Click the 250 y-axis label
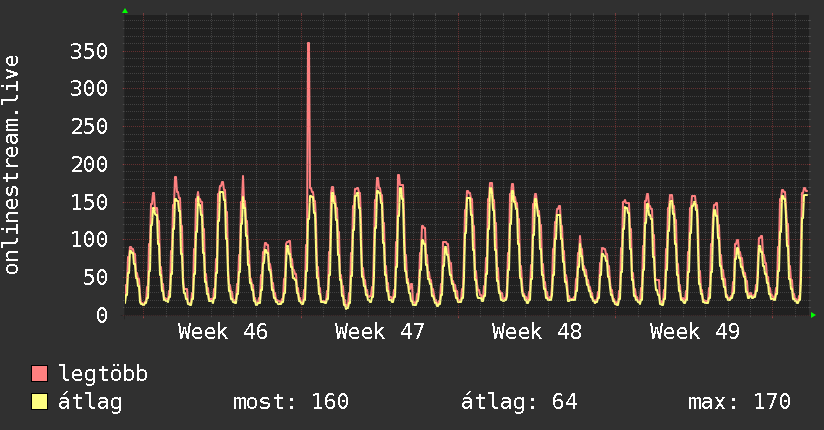This screenshot has width=824, height=430. point(89,126)
